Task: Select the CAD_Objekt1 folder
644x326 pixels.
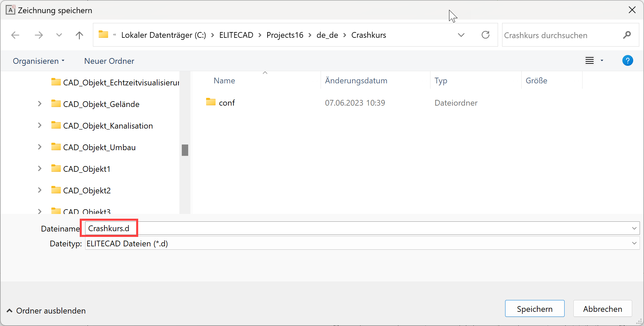Action: (x=81, y=169)
